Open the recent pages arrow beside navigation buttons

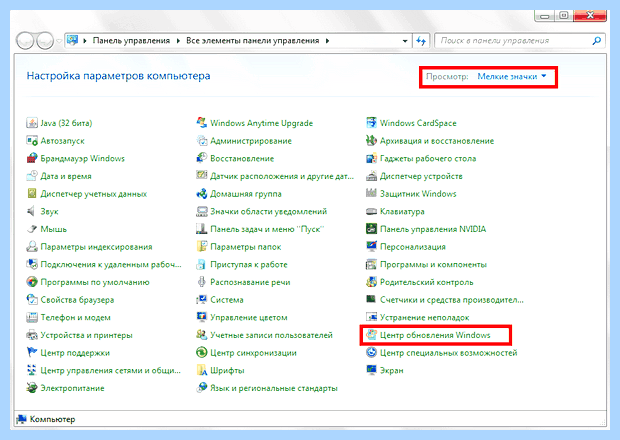59,41
